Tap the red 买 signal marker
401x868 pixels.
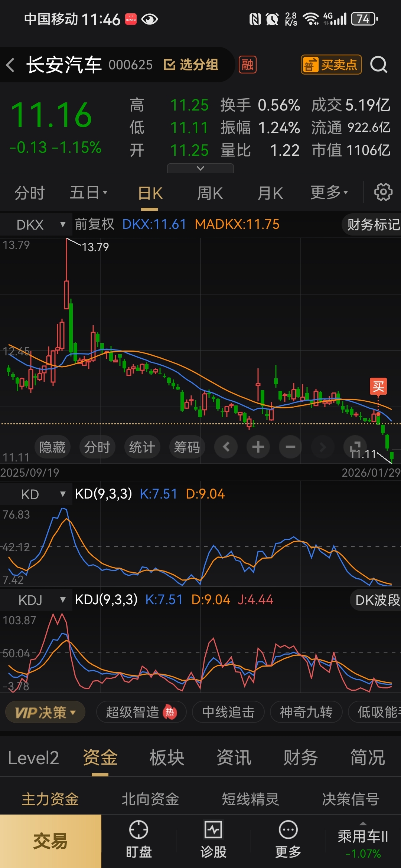(378, 387)
